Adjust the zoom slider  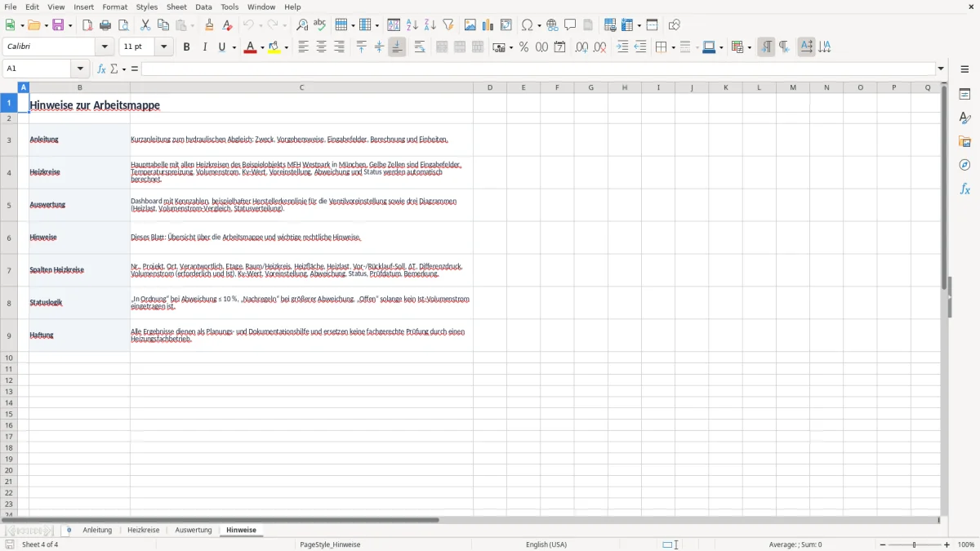(x=914, y=544)
